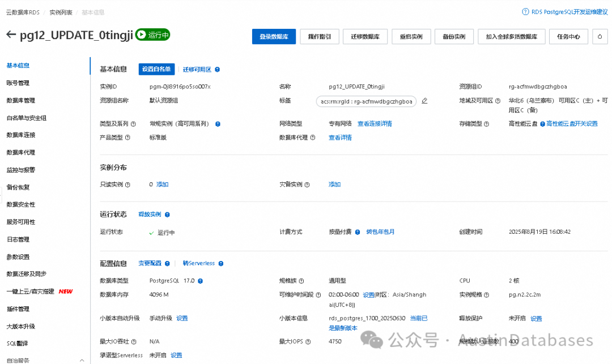The image size is (612, 364).
Task: Click the 重启实例 button
Action: coord(411,37)
